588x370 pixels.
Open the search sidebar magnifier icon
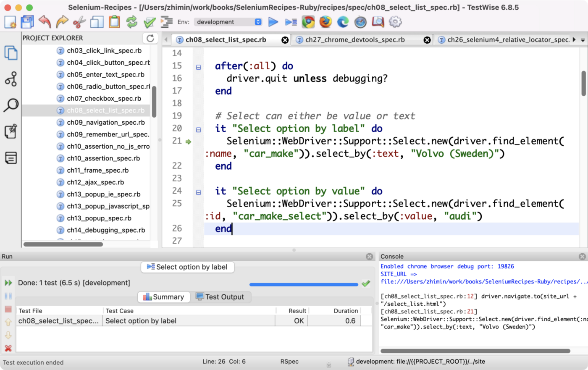coord(11,105)
